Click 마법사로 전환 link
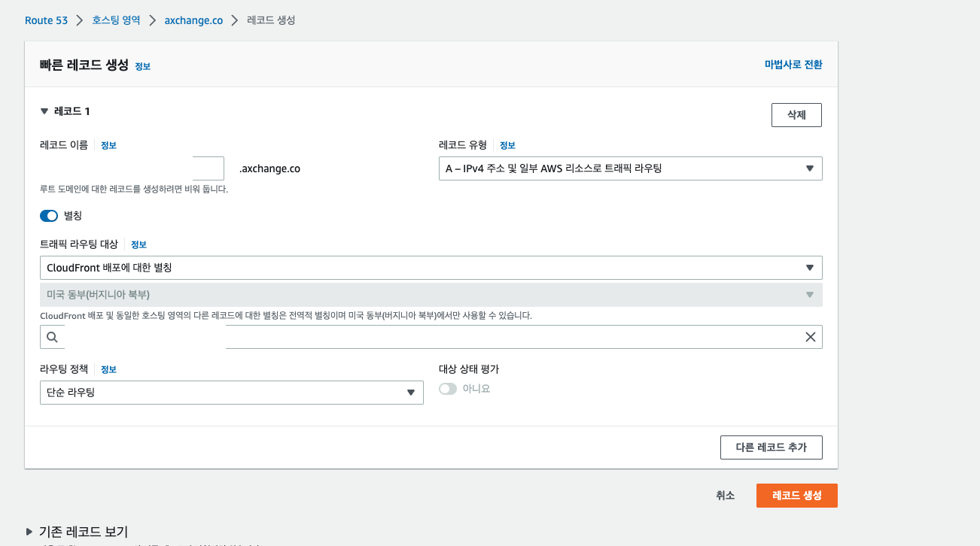Viewport: 980px width, 546px height. click(x=793, y=65)
